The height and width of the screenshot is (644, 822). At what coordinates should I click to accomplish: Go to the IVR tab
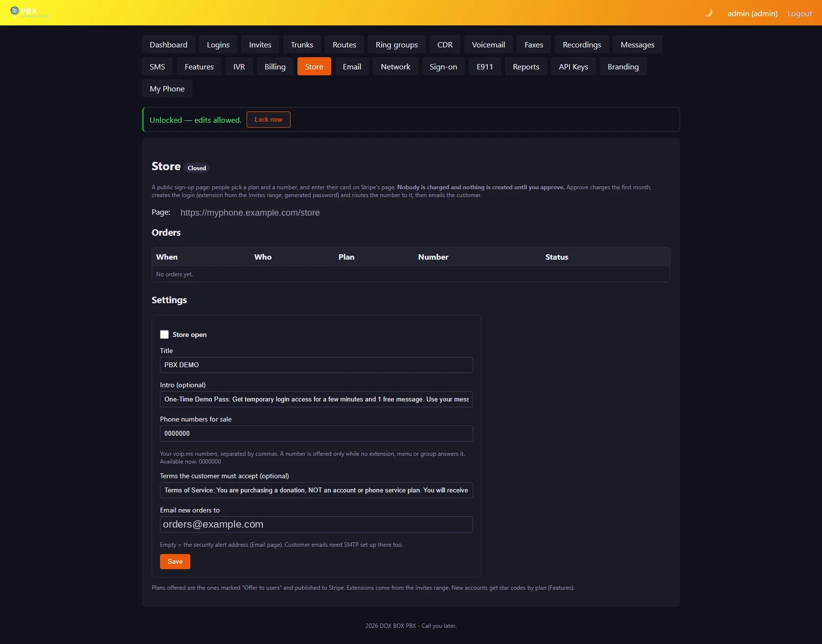[239, 67]
